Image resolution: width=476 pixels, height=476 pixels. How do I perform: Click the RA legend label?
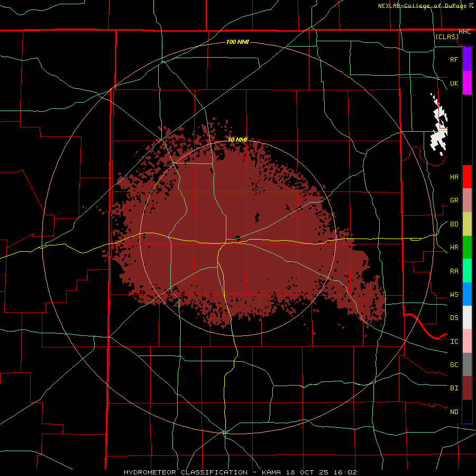pos(454,271)
